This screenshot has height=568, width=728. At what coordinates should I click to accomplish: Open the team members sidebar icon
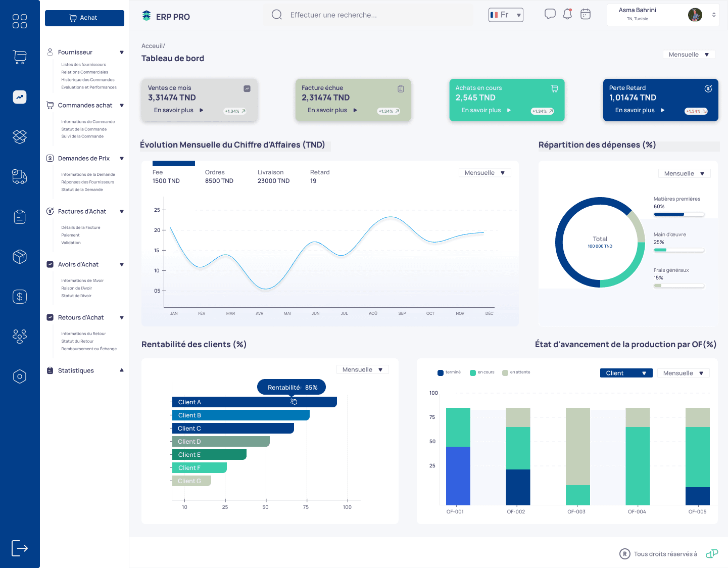[x=20, y=336]
